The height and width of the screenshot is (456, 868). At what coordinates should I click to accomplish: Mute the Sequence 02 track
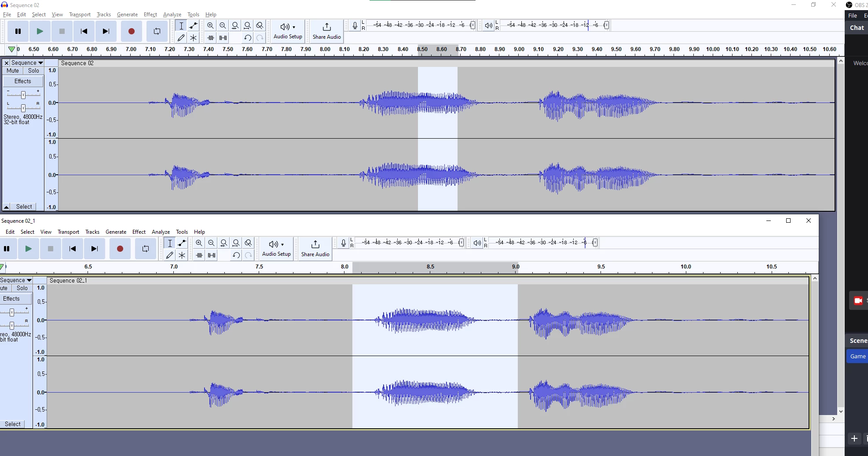point(13,70)
